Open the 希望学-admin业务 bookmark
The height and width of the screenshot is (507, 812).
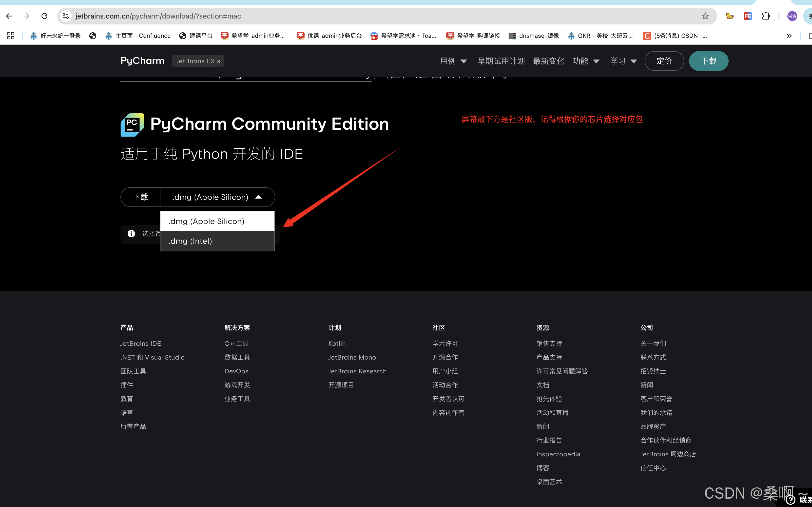253,36
